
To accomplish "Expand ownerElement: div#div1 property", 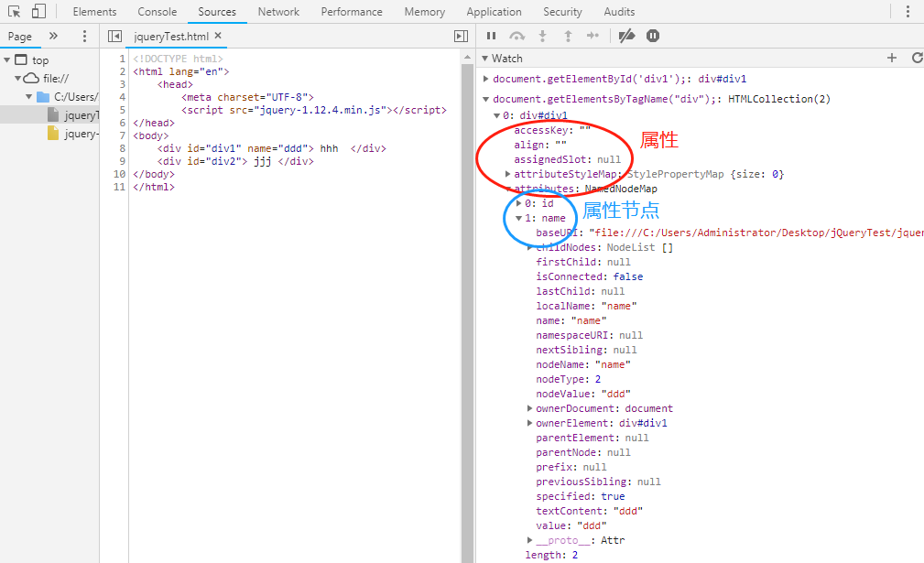I will pos(530,423).
